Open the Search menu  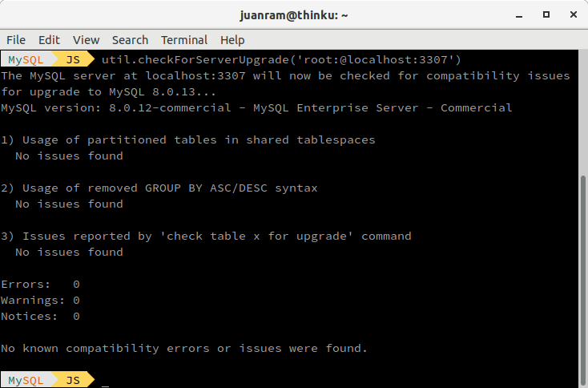tap(130, 40)
